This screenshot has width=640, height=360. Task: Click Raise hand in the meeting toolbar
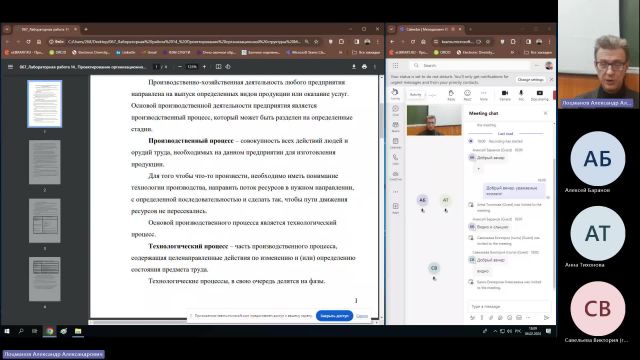(451, 95)
